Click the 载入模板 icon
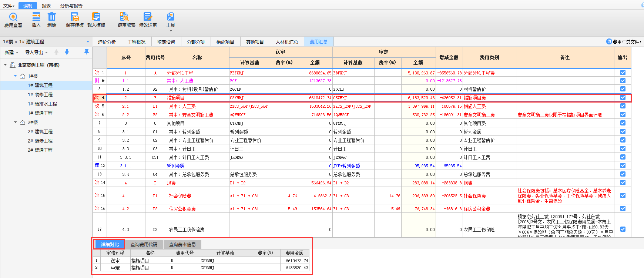The image size is (644, 278). [96, 17]
